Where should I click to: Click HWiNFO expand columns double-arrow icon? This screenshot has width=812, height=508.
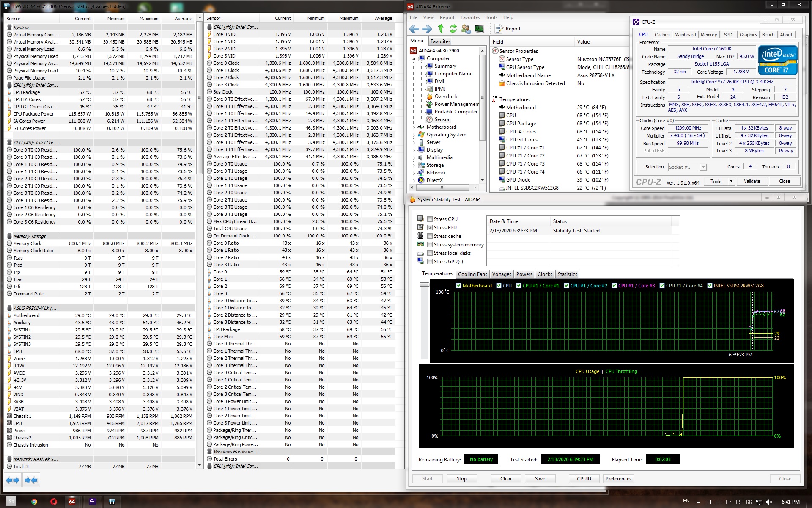(x=13, y=480)
